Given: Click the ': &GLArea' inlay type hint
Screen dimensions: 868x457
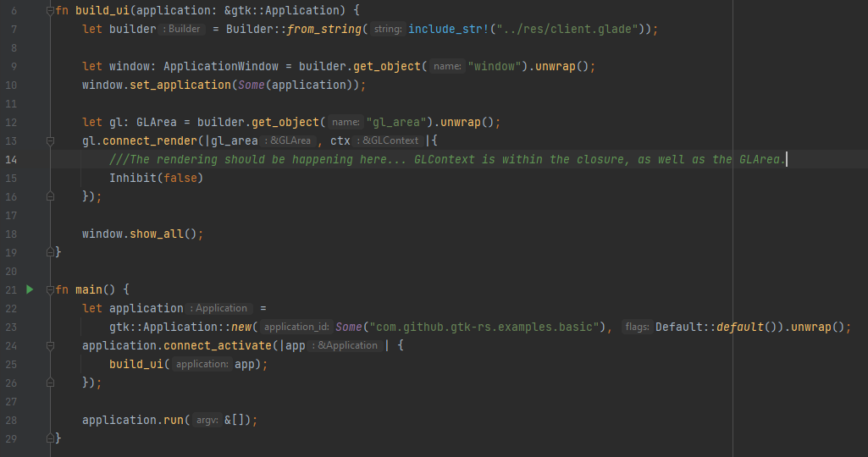Looking at the screenshot, I should [x=288, y=140].
